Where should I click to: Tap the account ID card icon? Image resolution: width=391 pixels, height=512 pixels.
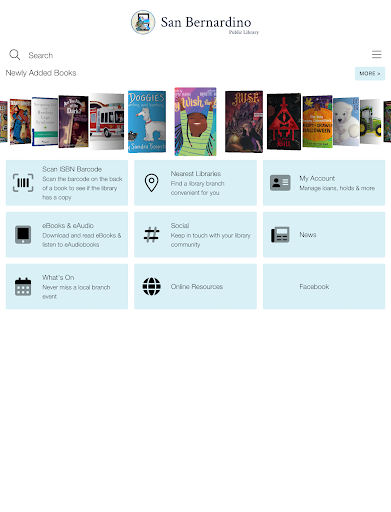pyautogui.click(x=280, y=183)
